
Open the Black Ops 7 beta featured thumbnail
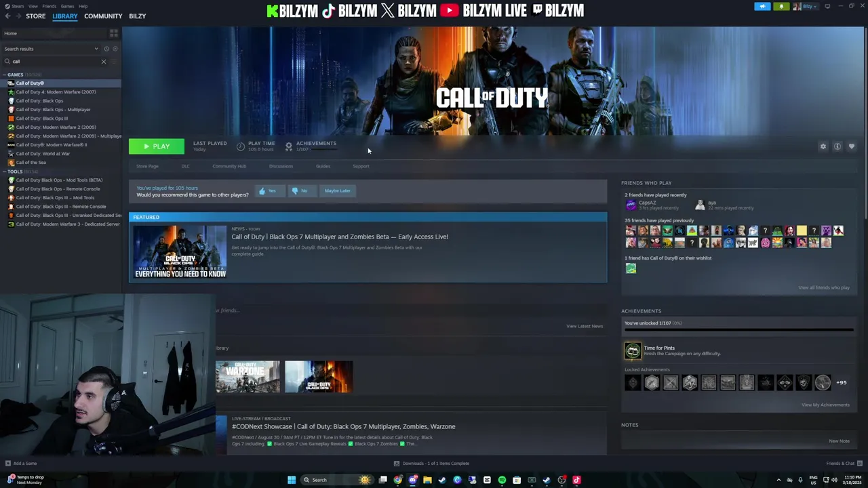(x=180, y=252)
